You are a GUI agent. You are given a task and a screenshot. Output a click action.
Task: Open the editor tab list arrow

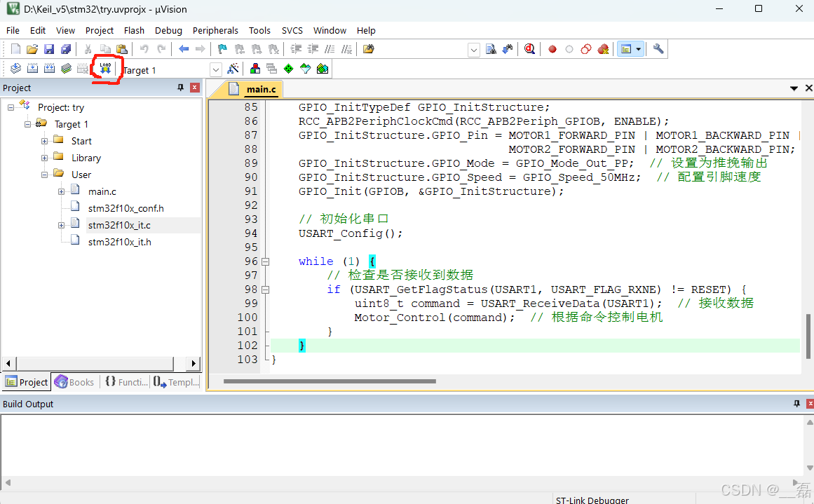794,89
